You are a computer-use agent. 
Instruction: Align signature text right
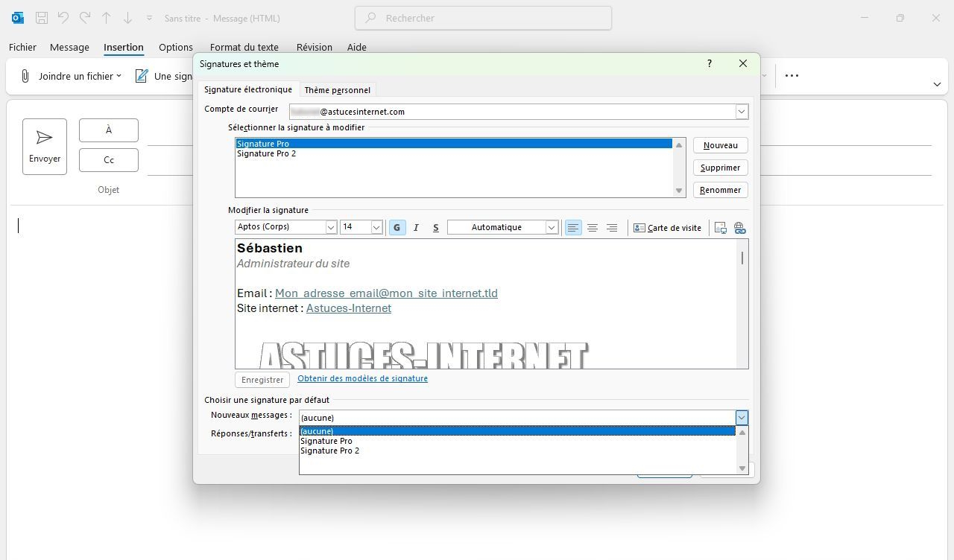tap(612, 227)
